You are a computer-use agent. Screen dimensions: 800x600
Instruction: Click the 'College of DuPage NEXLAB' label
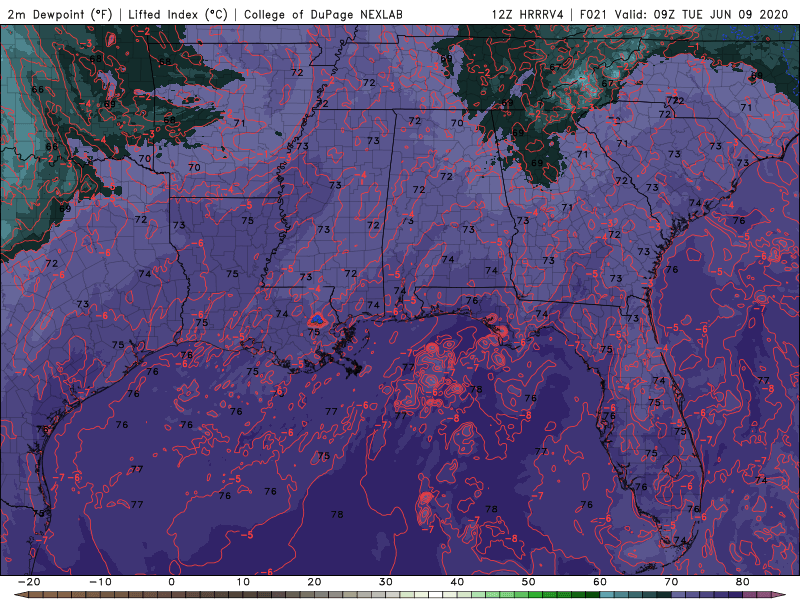[x=323, y=14]
